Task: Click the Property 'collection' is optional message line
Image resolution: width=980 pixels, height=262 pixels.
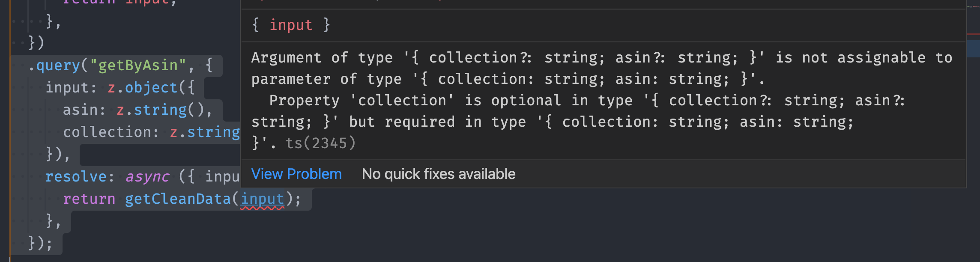Action: click(514, 100)
